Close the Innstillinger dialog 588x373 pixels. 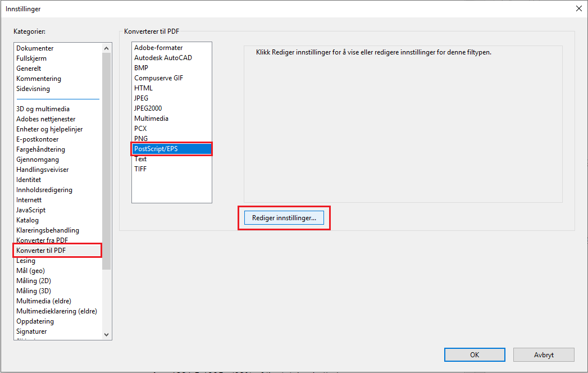pos(578,8)
